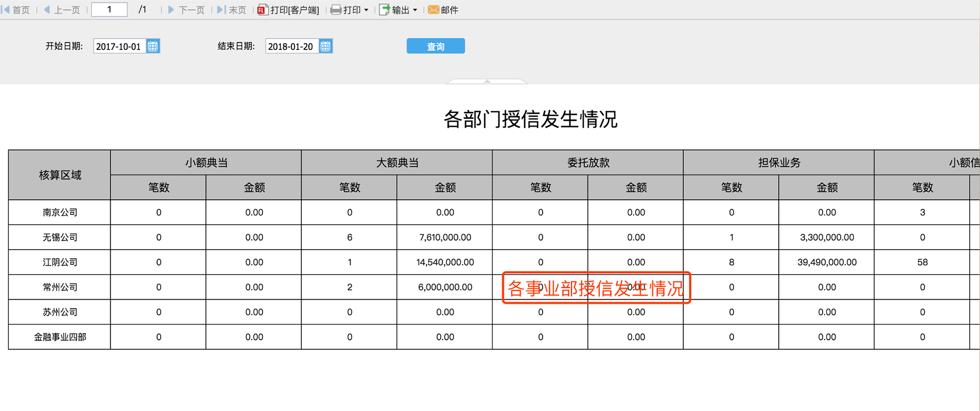The image size is (980, 411).
Task: Click the 7,610,000.00 amount cell
Action: [445, 237]
